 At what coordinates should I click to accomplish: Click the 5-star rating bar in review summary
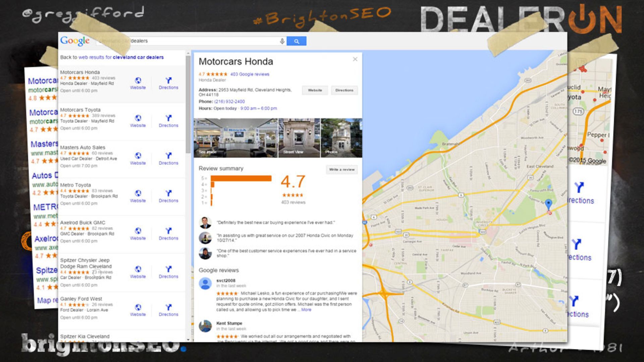click(241, 178)
